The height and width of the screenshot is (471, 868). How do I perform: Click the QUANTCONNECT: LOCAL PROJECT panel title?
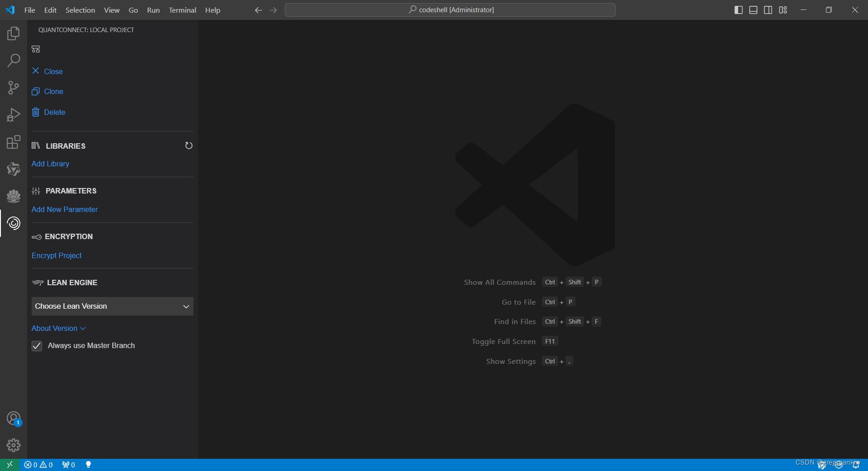pyautogui.click(x=86, y=30)
